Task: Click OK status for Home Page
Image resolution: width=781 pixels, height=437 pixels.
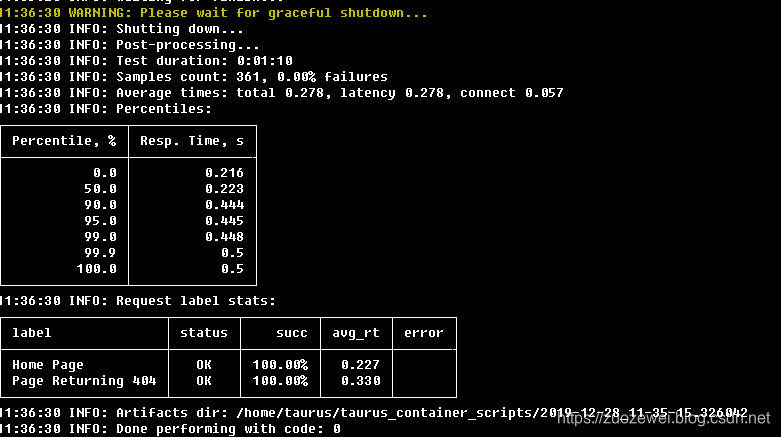Action: tap(204, 365)
